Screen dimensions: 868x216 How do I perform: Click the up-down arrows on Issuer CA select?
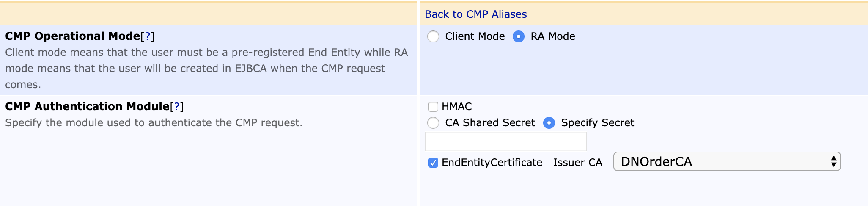point(833,162)
